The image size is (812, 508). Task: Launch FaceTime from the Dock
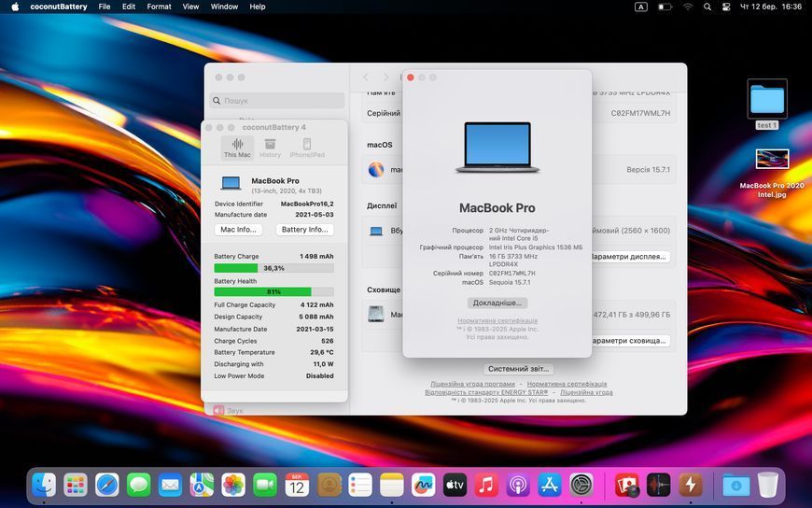pos(265,486)
